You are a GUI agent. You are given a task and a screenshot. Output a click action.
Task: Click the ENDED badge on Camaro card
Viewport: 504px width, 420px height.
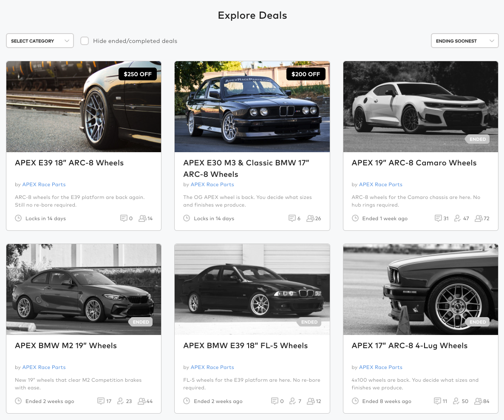pyautogui.click(x=477, y=139)
